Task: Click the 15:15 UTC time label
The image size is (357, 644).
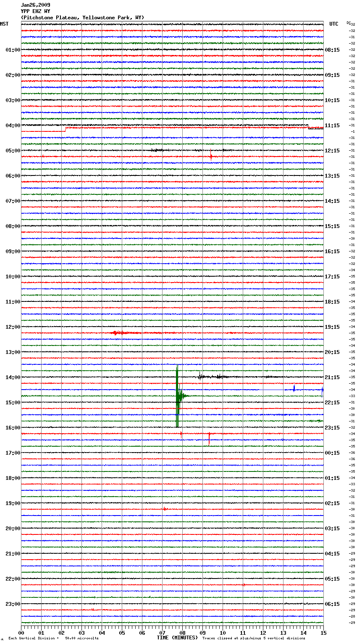Action: 332,226
